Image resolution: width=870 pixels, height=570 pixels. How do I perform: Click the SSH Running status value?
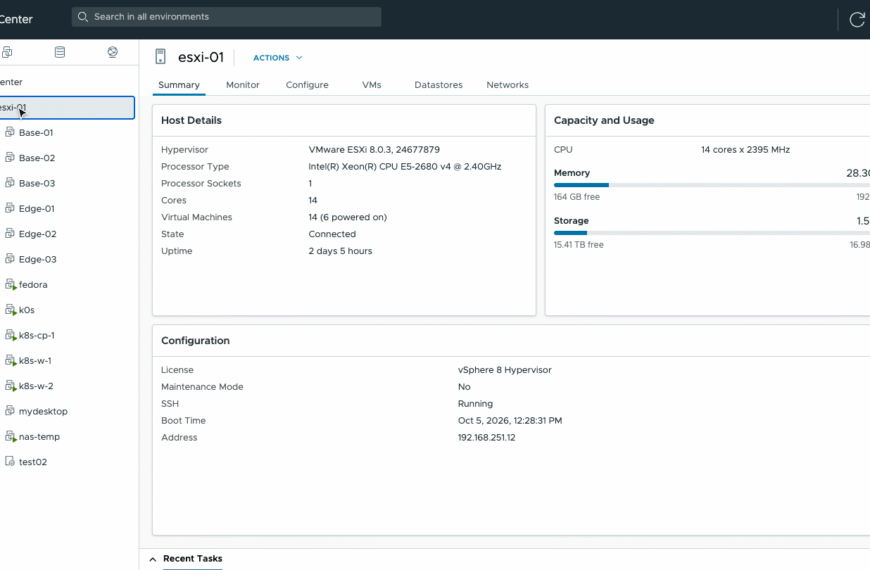[475, 403]
